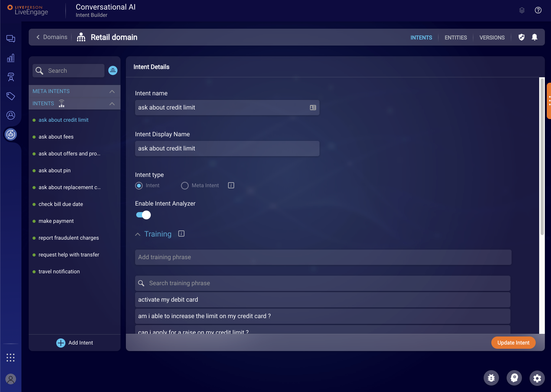Open the help question mark icon
The width and height of the screenshot is (551, 392).
coord(538,10)
